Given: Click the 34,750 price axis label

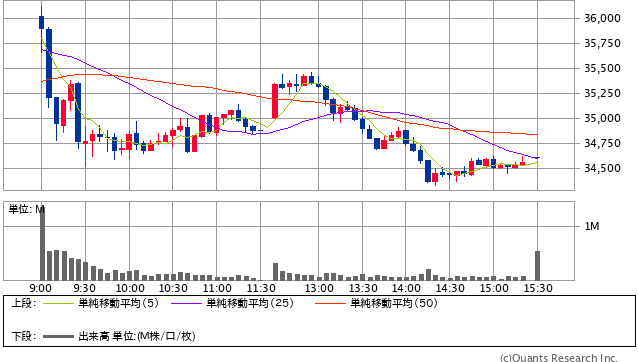Looking at the screenshot, I should pyautogui.click(x=602, y=143).
